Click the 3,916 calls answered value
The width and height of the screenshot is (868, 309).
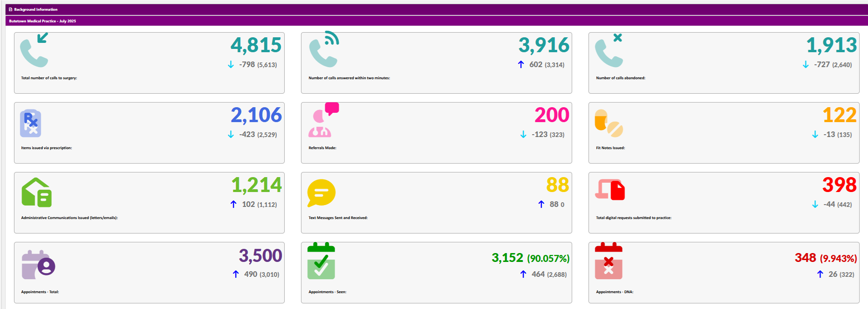click(544, 45)
